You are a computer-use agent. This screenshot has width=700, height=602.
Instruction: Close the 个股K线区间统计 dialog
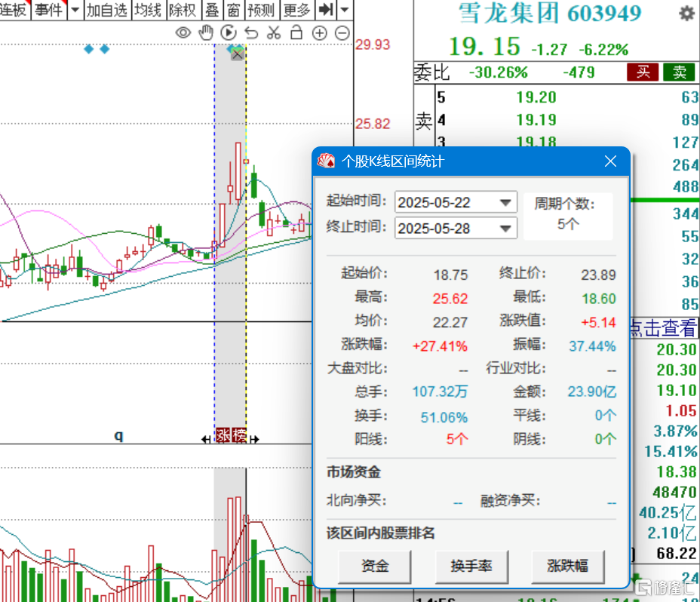click(x=610, y=161)
